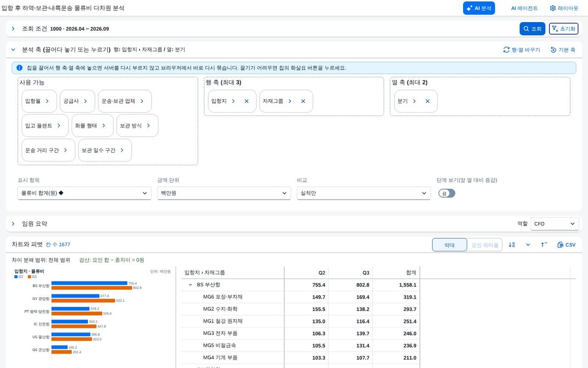The image size is (588, 368).
Task: Remove the 입항지 chip from row axis
Action: (247, 101)
